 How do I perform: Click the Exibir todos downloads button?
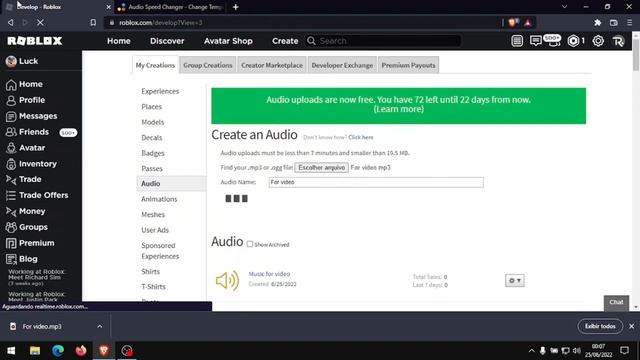tap(600, 326)
